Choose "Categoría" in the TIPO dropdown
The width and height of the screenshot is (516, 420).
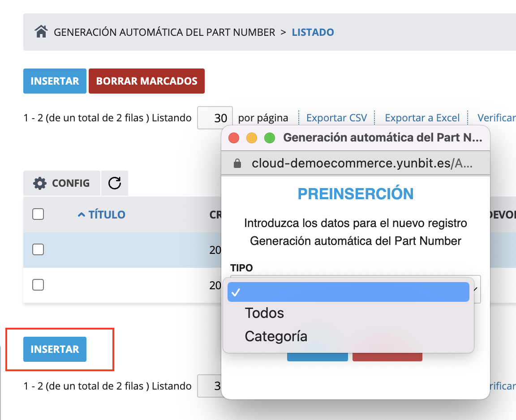tap(276, 336)
